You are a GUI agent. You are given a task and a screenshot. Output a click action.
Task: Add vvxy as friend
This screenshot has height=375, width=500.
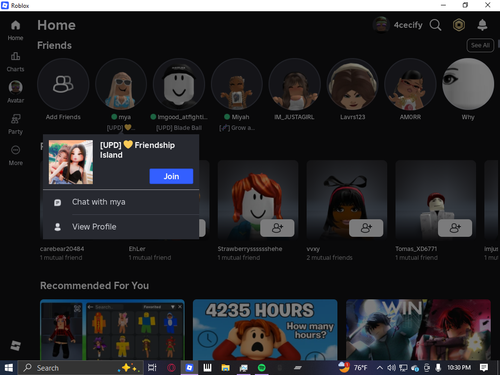click(x=366, y=228)
